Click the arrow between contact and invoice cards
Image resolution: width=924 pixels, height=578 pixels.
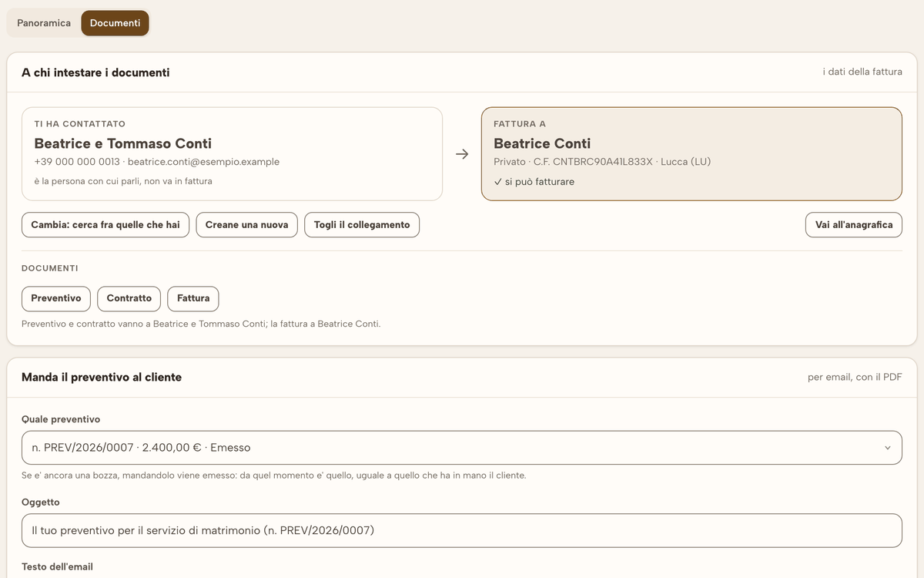(x=462, y=154)
